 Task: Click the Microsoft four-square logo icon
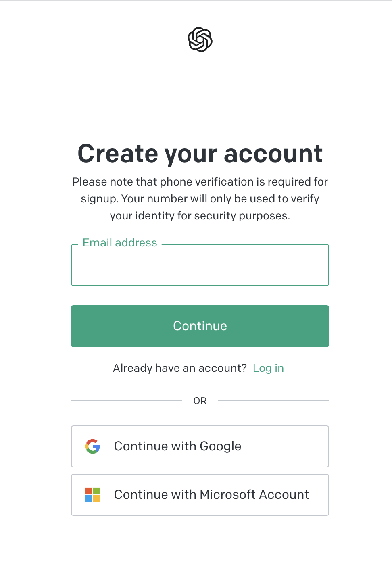pos(93,495)
